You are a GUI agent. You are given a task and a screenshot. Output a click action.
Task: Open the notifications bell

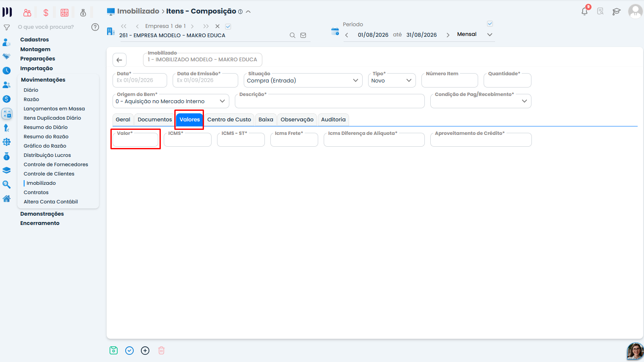(585, 11)
